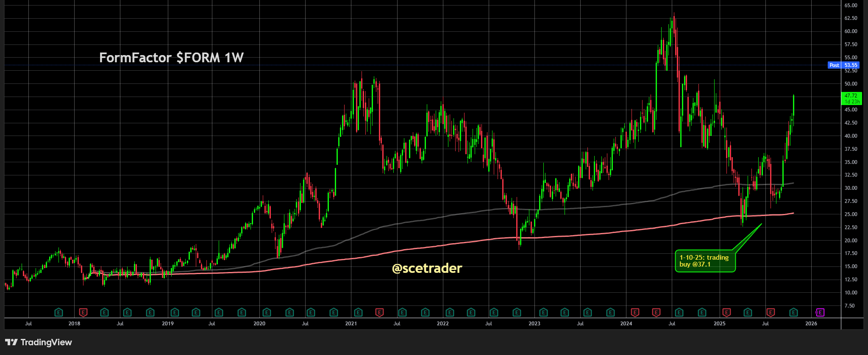Select the @scetrader text annotation
868x355 pixels.
pyautogui.click(x=427, y=268)
